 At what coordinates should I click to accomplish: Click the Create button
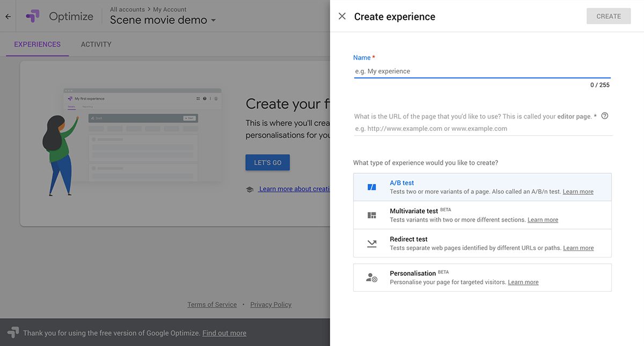tap(609, 16)
